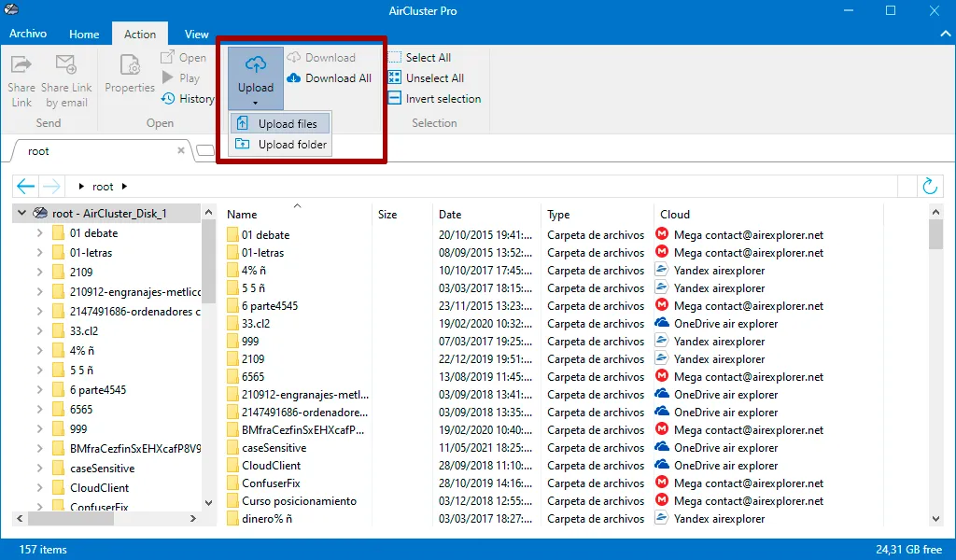The width and height of the screenshot is (956, 560).
Task: Click the 157 items status text
Action: tap(43, 550)
